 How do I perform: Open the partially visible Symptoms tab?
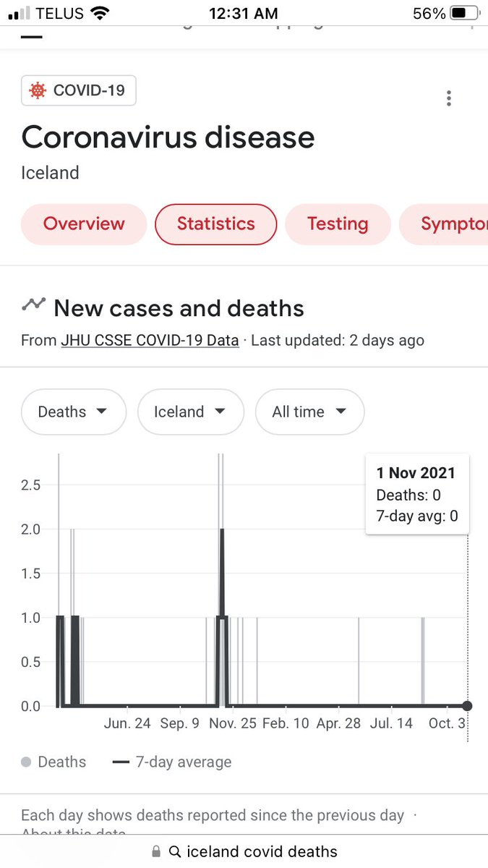pos(443,224)
